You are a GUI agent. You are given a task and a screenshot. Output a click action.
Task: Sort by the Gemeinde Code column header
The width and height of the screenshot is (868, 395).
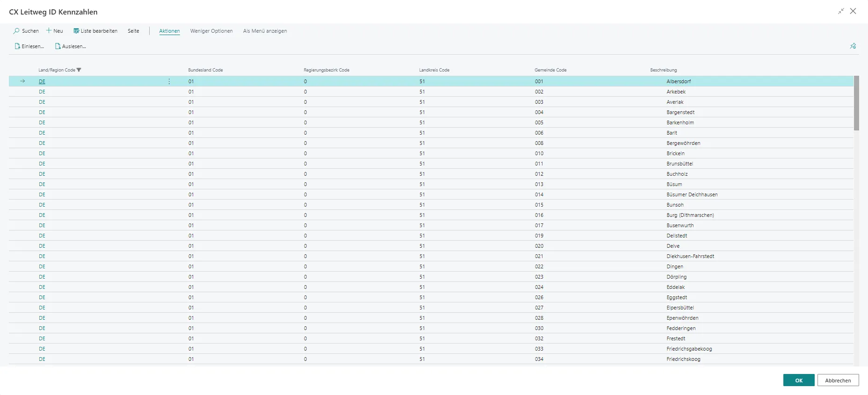550,70
